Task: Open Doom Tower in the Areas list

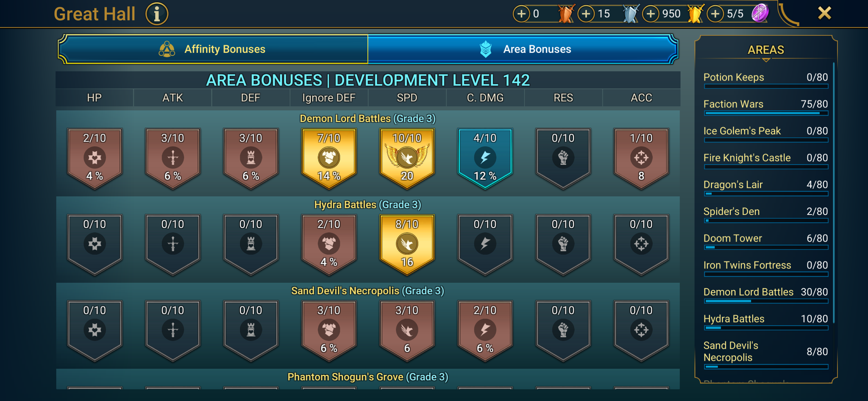Action: [x=765, y=241]
